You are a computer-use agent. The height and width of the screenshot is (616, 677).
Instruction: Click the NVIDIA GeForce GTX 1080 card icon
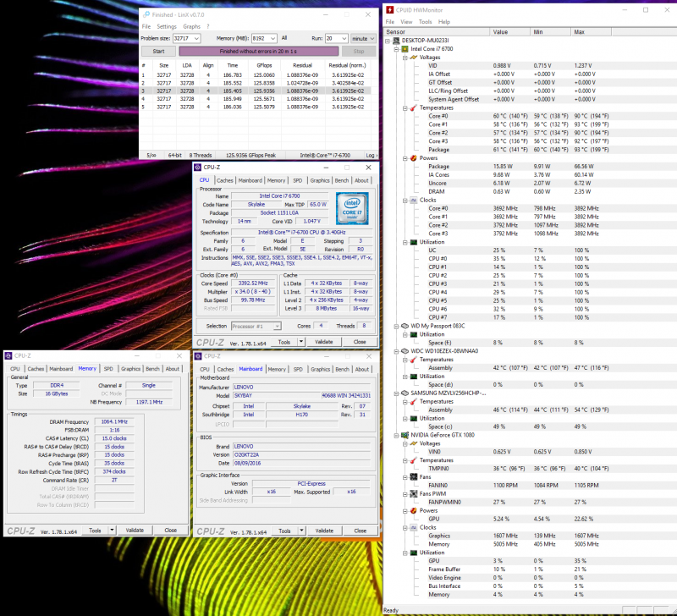click(405, 435)
